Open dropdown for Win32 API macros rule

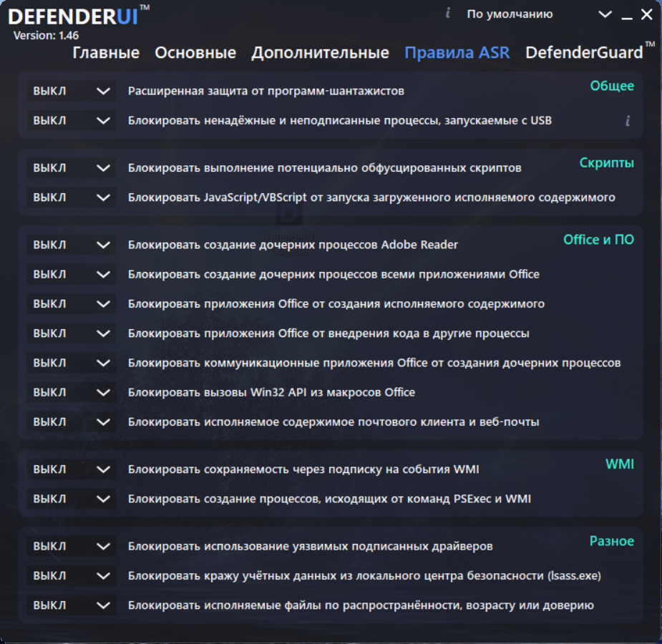(72, 392)
